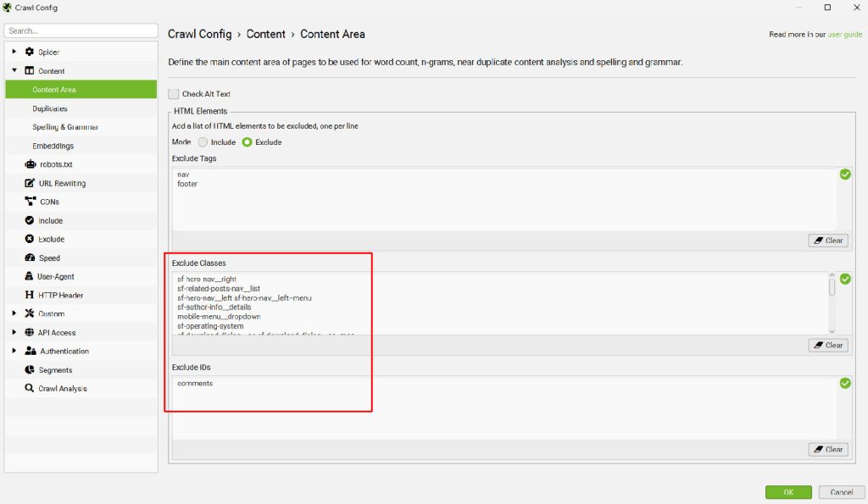Open the Content Area settings item
The width and height of the screenshot is (868, 504).
[81, 89]
